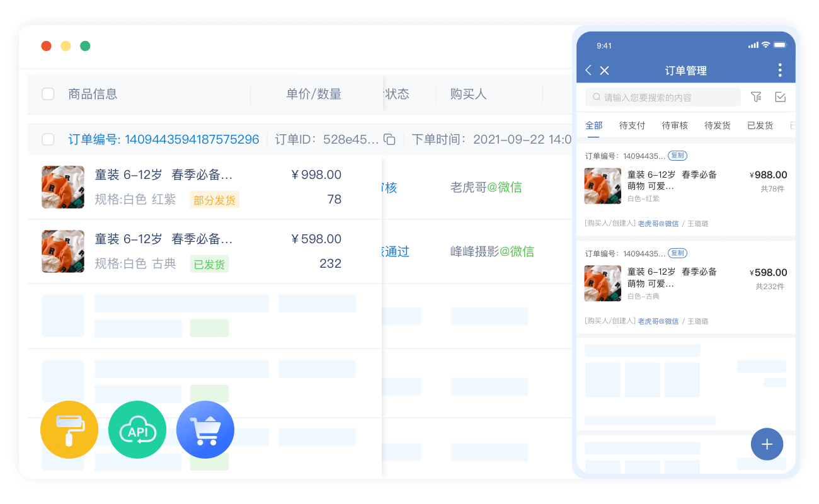819x504 pixels.
Task: Tap the multi-select checkbox icon beside search
Action: tap(780, 97)
